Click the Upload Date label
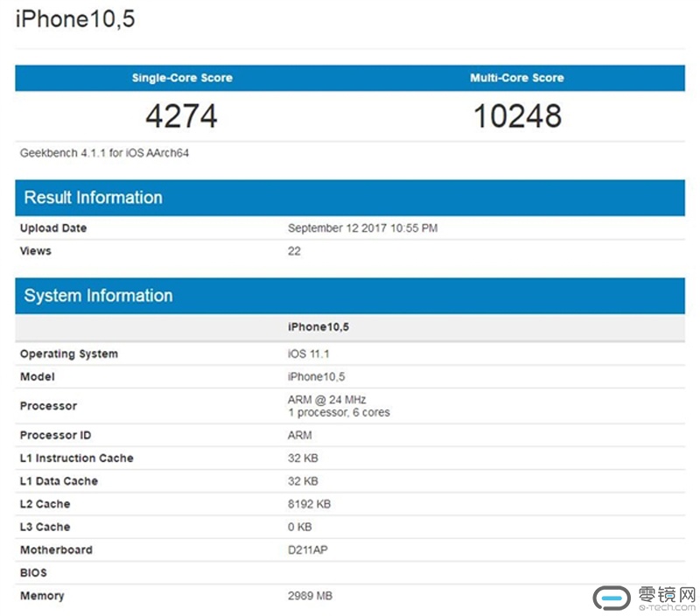The width and height of the screenshot is (700, 616). coord(53,228)
